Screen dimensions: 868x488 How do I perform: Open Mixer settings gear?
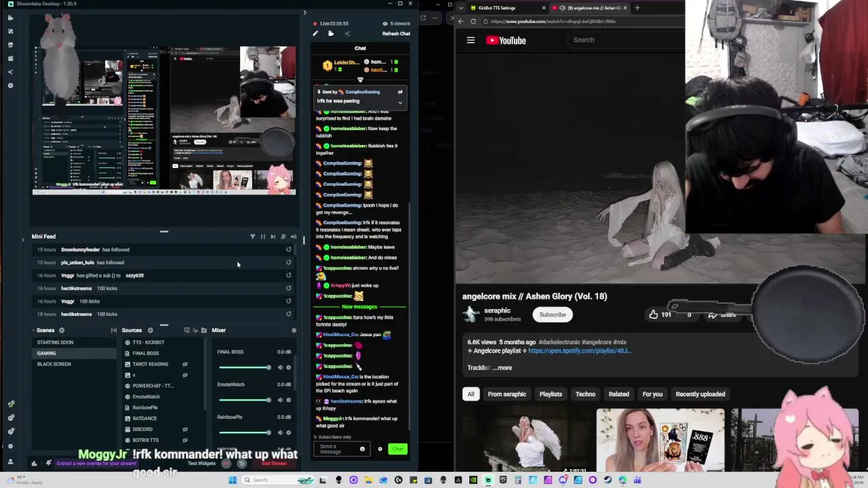point(294,330)
